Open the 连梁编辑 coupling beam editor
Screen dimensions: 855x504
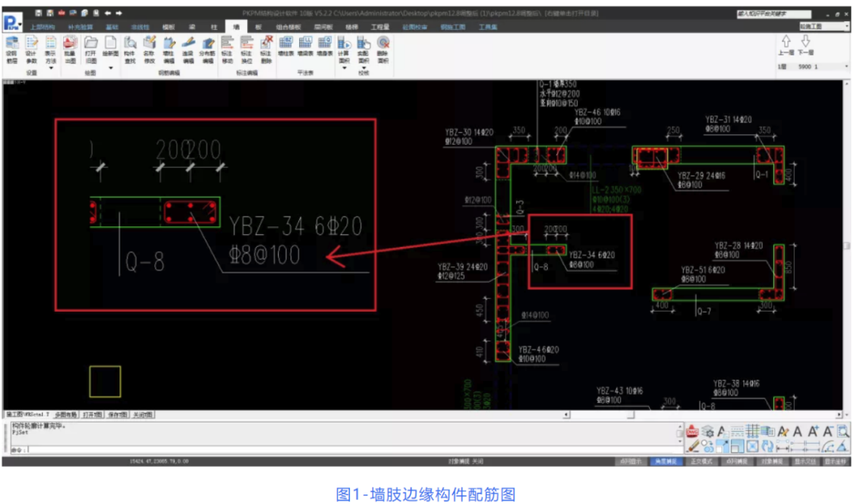[188, 50]
